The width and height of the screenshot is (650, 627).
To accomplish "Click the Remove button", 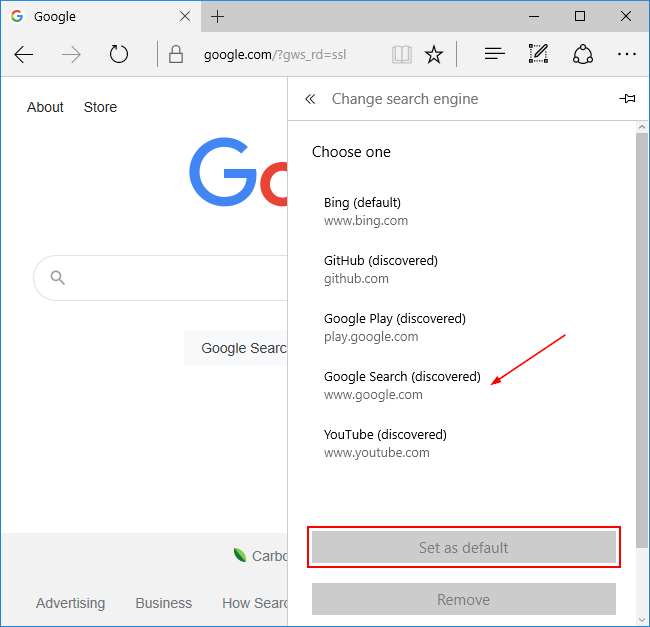I will (x=463, y=599).
